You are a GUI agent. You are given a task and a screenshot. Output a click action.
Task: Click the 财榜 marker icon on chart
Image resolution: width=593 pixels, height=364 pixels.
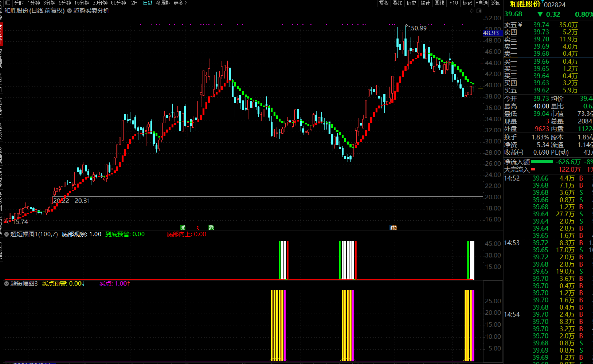point(393,228)
